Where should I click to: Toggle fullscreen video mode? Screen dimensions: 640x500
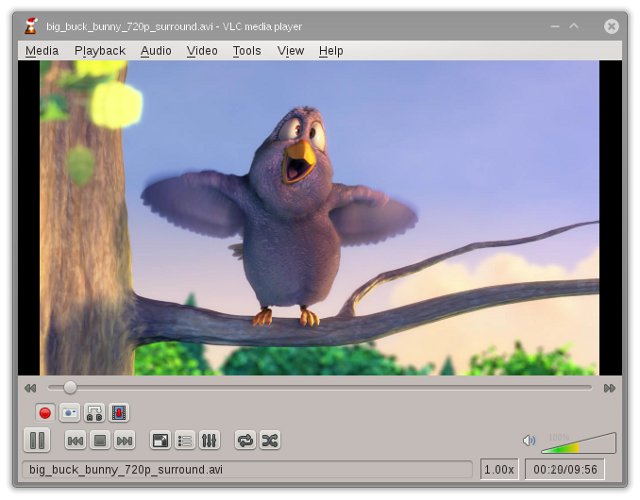tap(160, 440)
